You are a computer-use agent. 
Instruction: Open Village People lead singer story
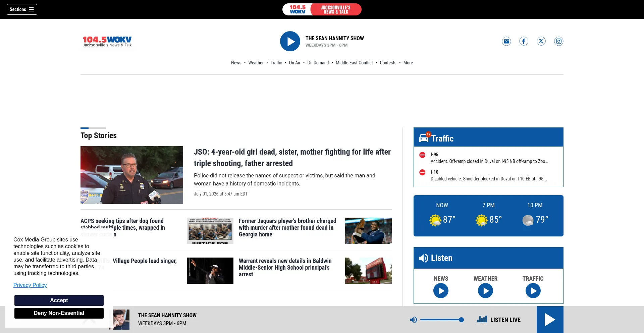pos(145,261)
